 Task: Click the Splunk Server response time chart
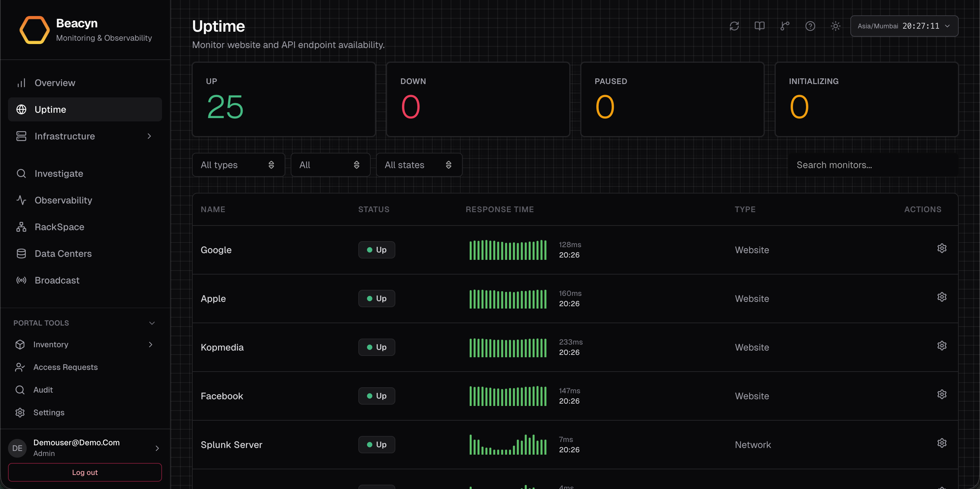click(508, 445)
